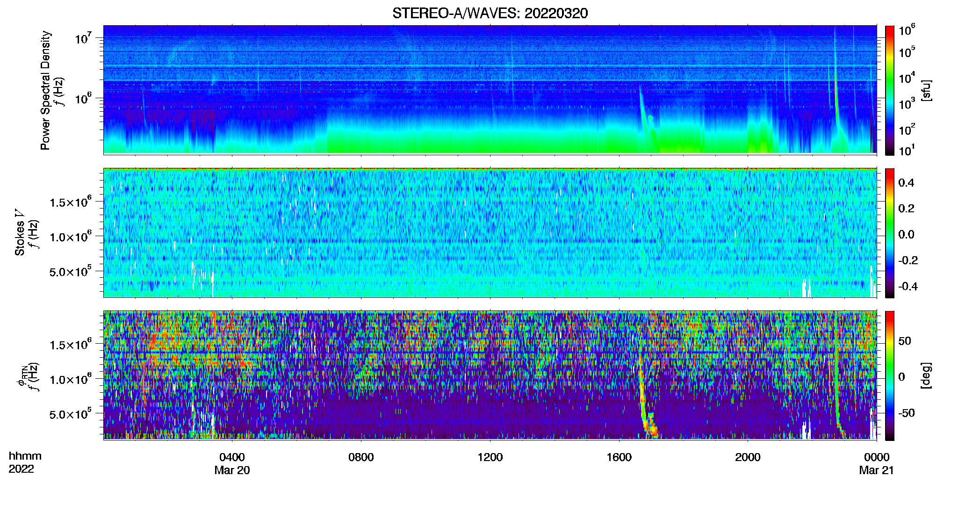Select the 1600 time tick label

(x=619, y=457)
